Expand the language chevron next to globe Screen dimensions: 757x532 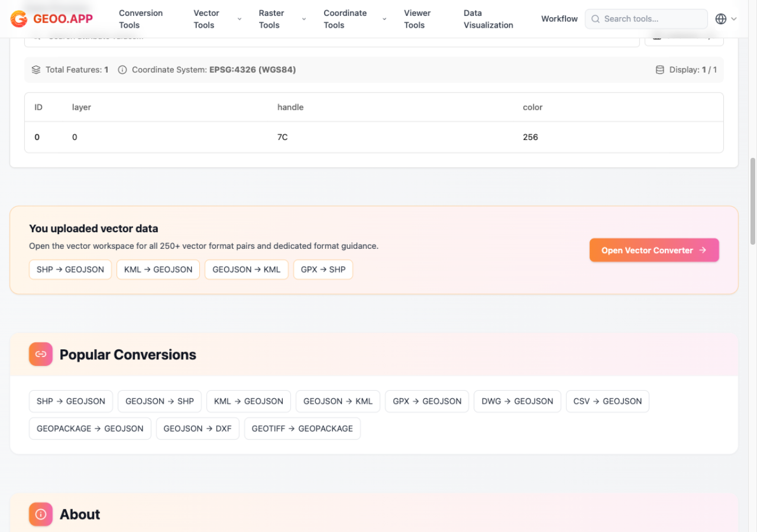[734, 19]
